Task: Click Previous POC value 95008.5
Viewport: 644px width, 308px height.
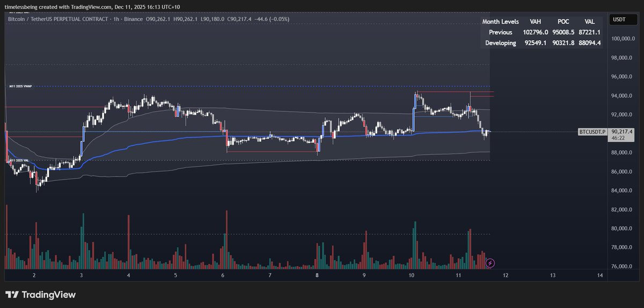Action: pos(563,32)
